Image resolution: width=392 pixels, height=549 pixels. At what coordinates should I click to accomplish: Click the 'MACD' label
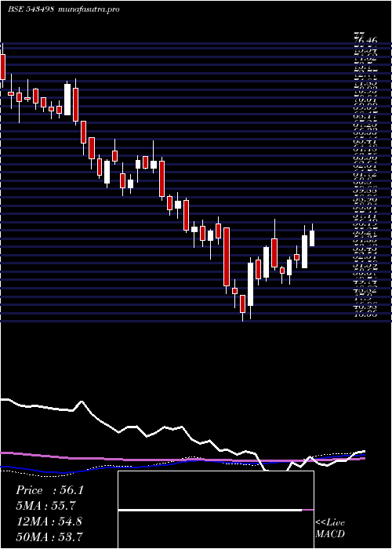pyautogui.click(x=328, y=535)
